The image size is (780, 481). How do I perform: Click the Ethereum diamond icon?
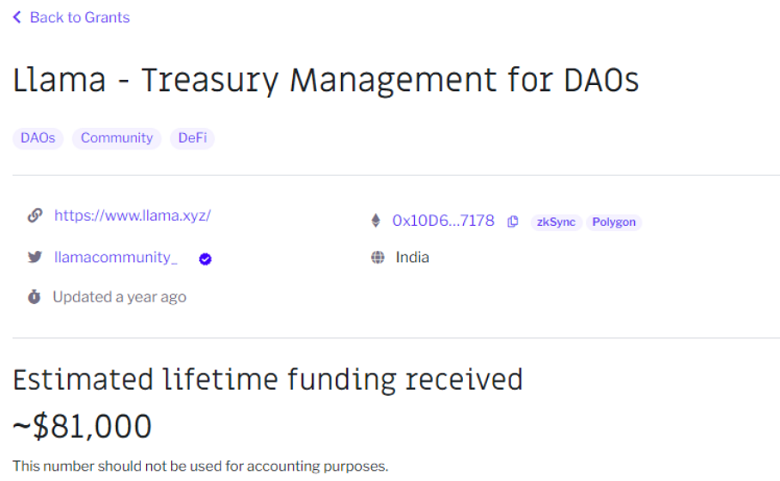click(377, 221)
